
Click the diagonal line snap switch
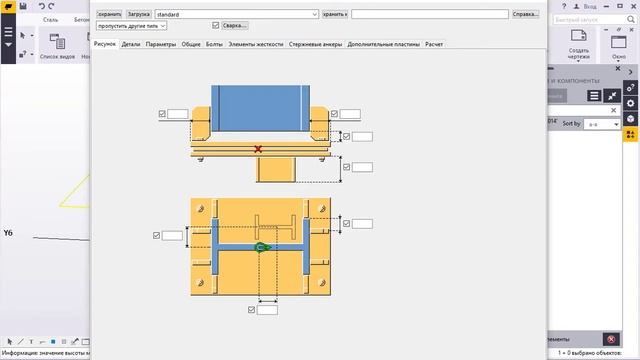point(20,342)
